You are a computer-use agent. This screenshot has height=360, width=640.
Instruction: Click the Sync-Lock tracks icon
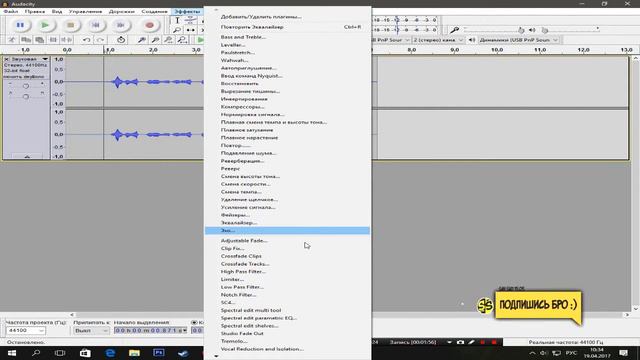tap(121, 40)
